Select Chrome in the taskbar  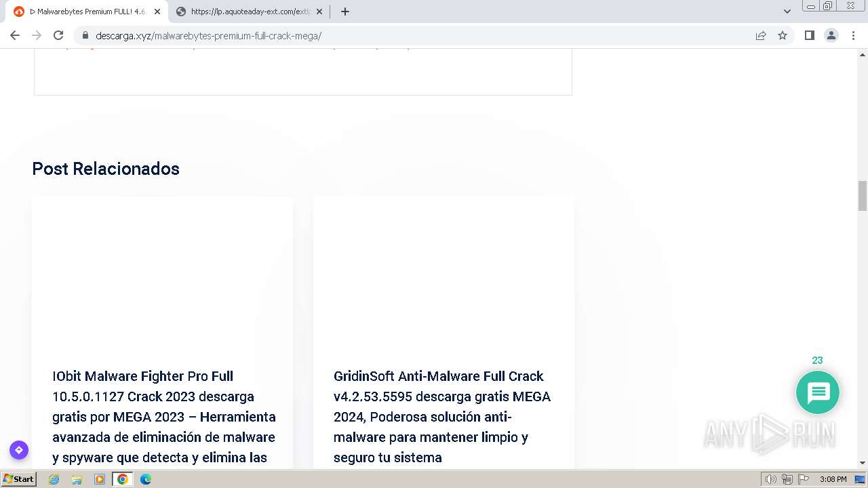(123, 479)
